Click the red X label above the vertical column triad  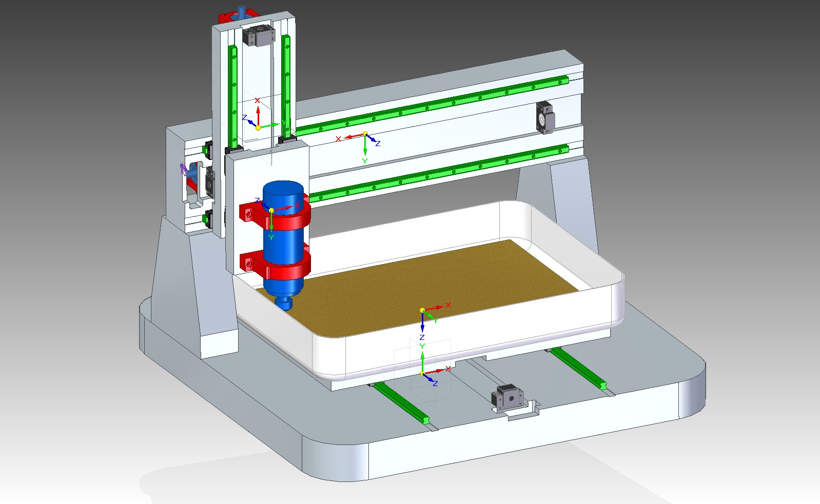click(x=258, y=100)
